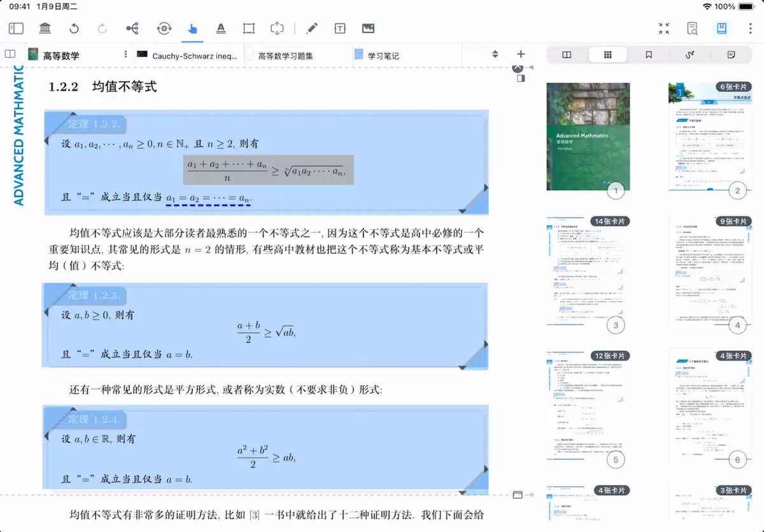Click the collapse fullscreen arrows icon
Screen dimensions: 764x532
point(664,28)
